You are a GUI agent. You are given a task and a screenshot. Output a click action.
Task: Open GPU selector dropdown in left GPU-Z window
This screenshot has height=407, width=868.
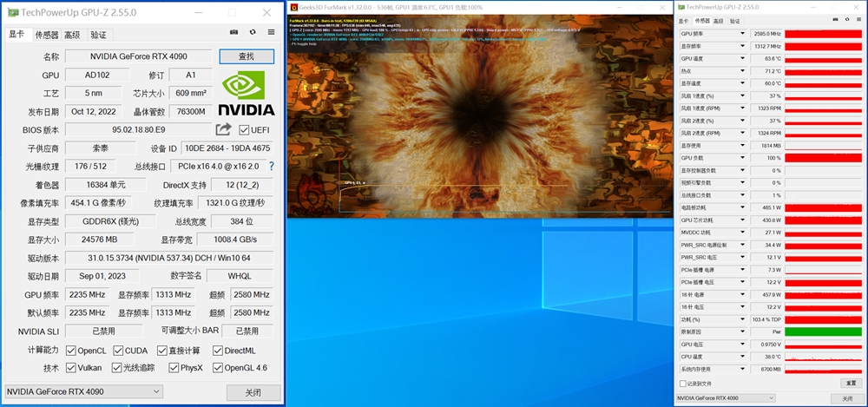tap(83, 391)
